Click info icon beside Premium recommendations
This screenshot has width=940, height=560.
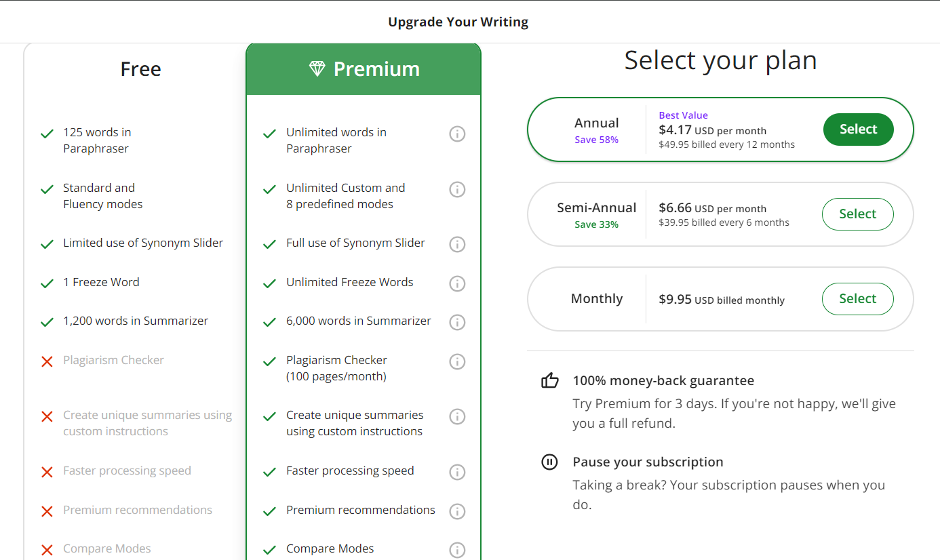[x=458, y=511]
